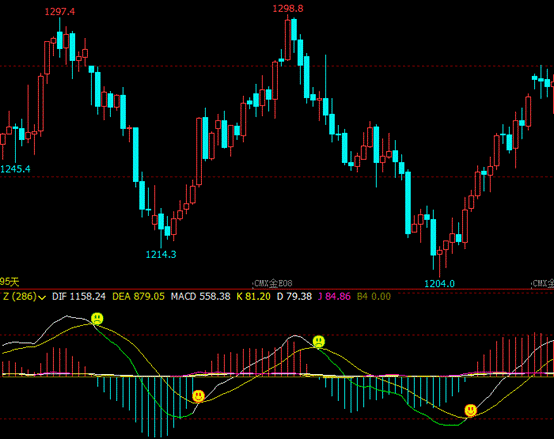Click the B4 0.00 indicator label
The height and width of the screenshot is (439, 554).
click(x=374, y=296)
